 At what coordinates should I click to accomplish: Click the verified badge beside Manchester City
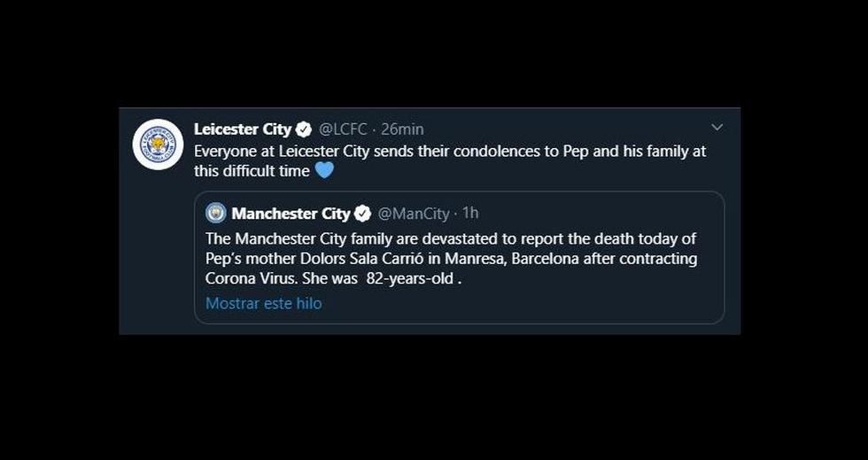coord(363,214)
